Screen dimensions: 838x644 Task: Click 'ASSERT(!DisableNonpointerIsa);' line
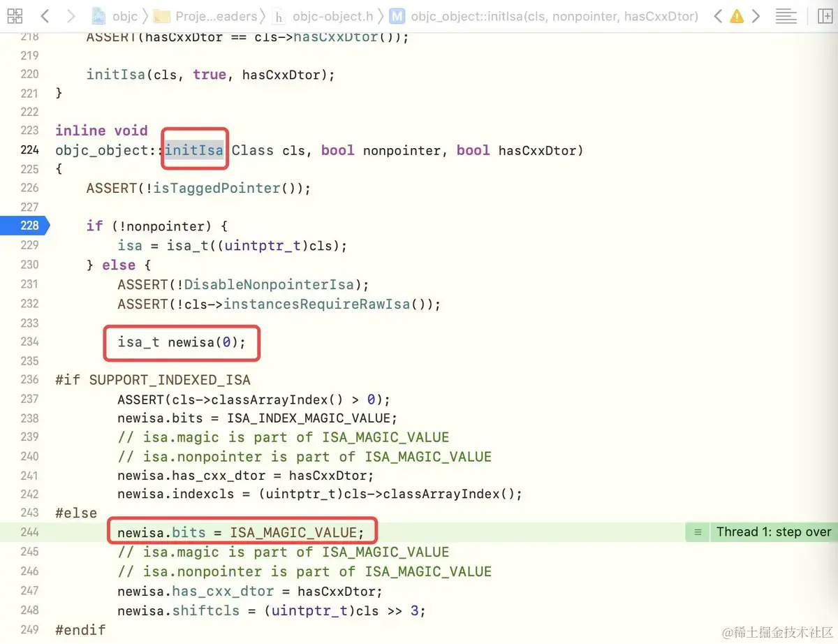pos(243,284)
